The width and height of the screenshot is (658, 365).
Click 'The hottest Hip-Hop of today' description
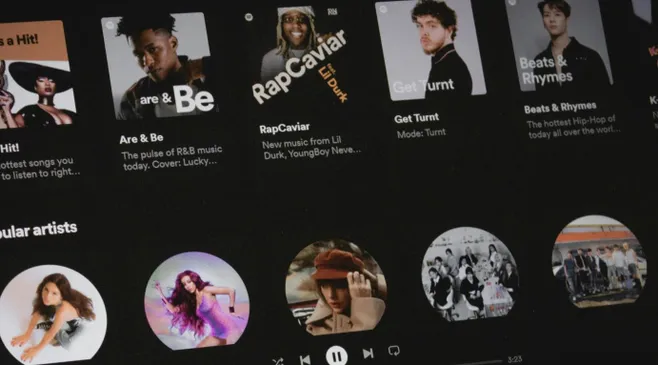tap(573, 126)
